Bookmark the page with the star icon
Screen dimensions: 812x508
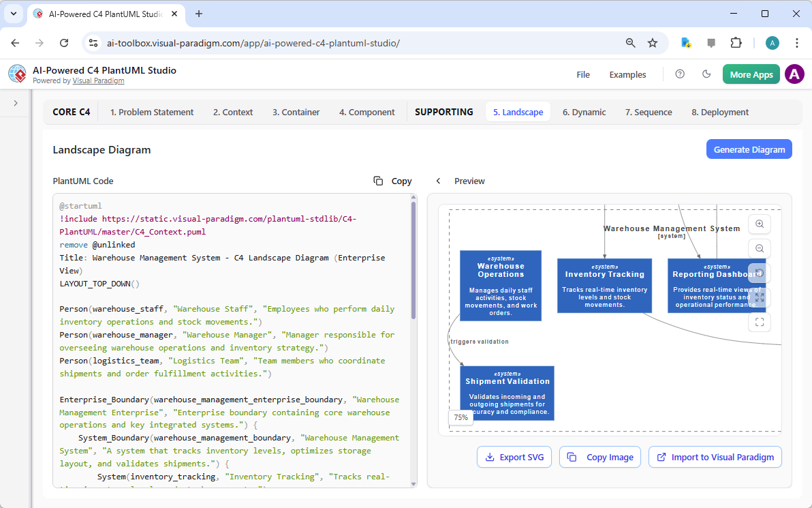[653, 42]
